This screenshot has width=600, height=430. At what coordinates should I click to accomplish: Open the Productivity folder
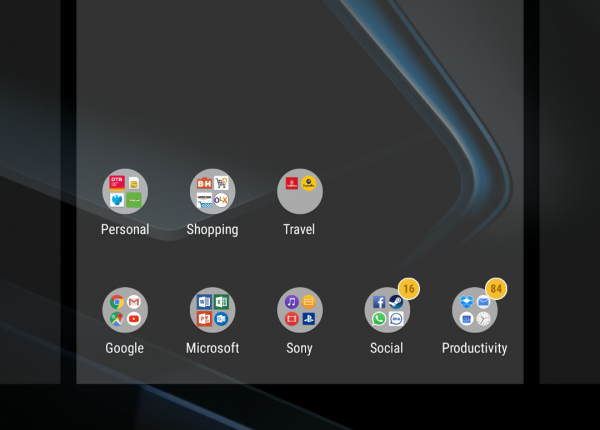(475, 310)
